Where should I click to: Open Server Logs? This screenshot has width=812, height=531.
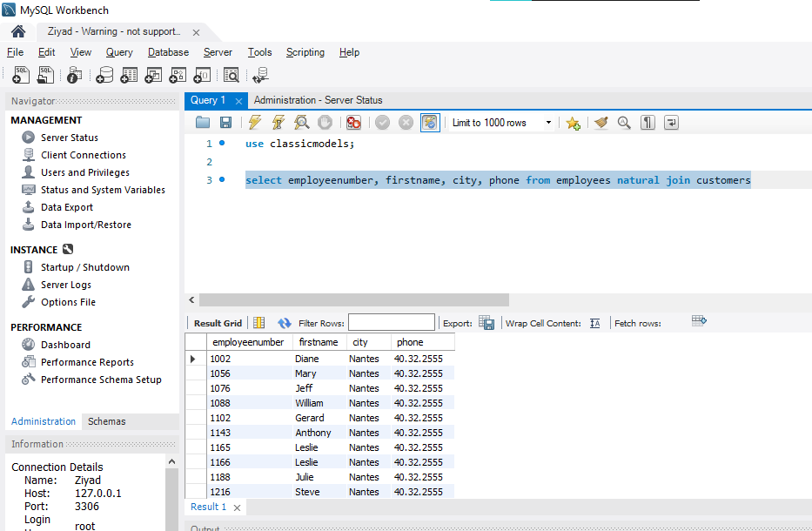66,285
